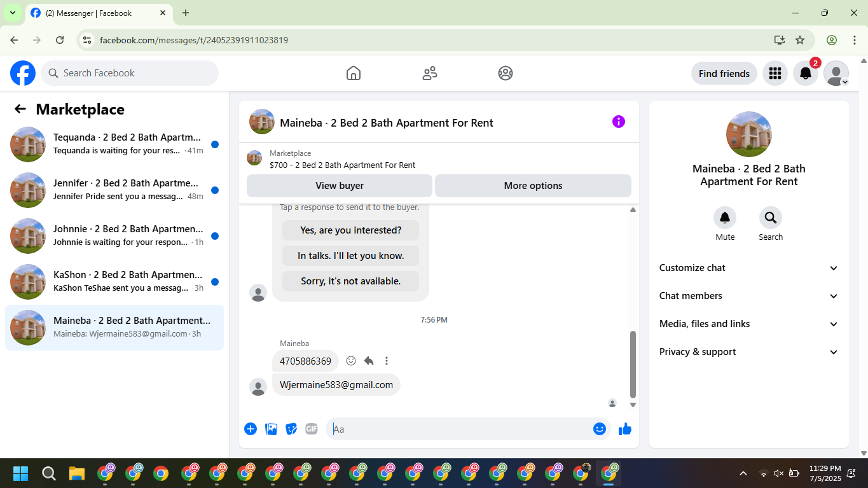Select the Maineba conversation in list
This screenshot has width=868, height=488.
click(114, 328)
